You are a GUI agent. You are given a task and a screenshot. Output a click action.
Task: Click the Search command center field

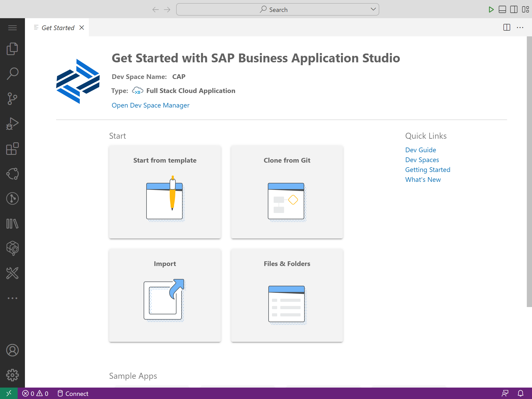(277, 10)
